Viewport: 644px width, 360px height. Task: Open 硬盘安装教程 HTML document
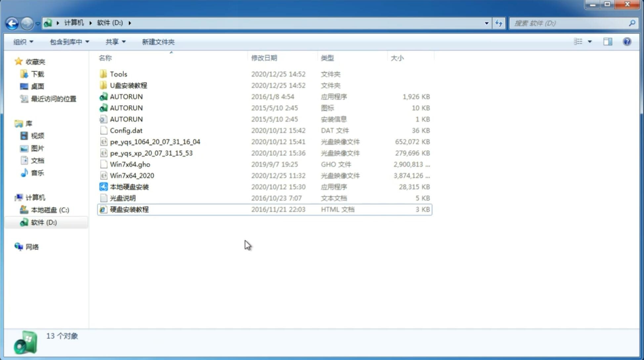point(129,209)
